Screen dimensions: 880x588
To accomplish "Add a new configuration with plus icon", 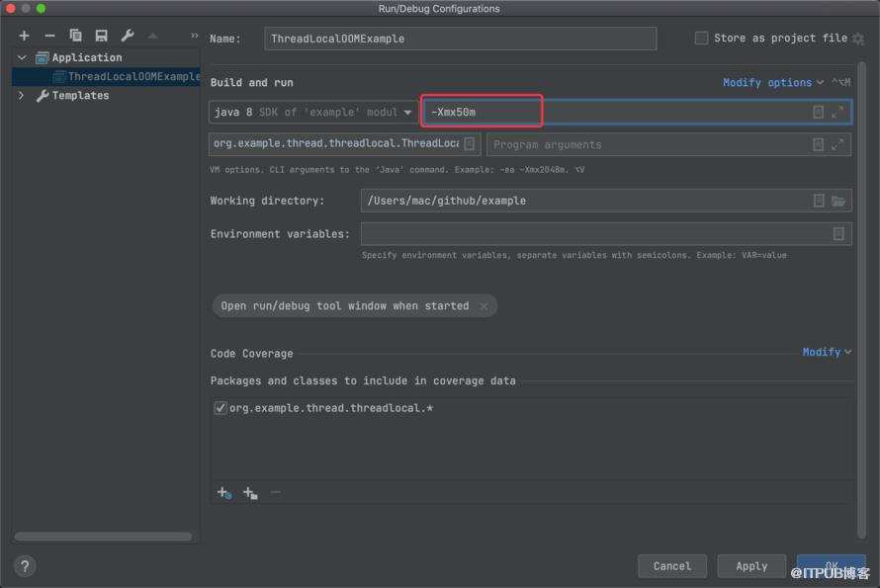I will 24,36.
